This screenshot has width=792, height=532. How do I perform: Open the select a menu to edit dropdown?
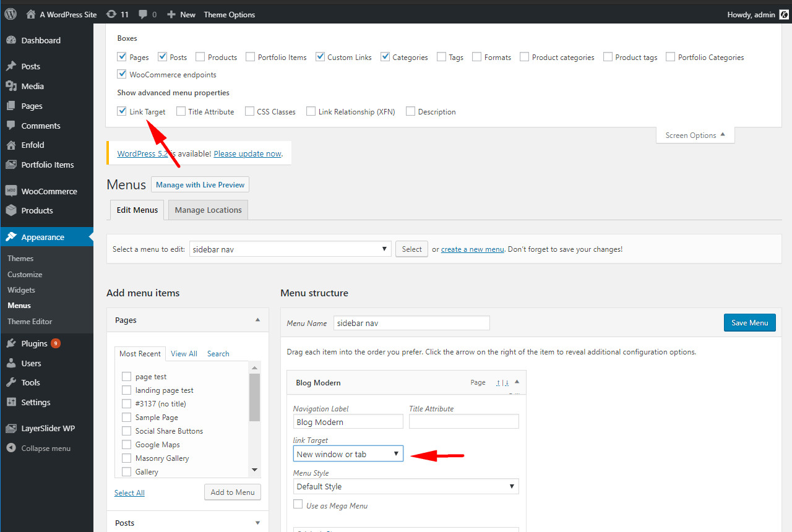pos(290,249)
